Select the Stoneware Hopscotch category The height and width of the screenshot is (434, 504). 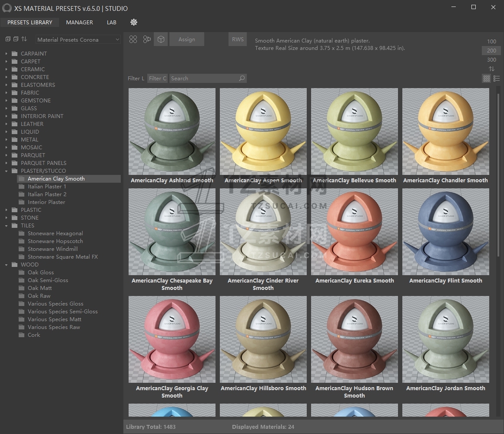(x=55, y=241)
